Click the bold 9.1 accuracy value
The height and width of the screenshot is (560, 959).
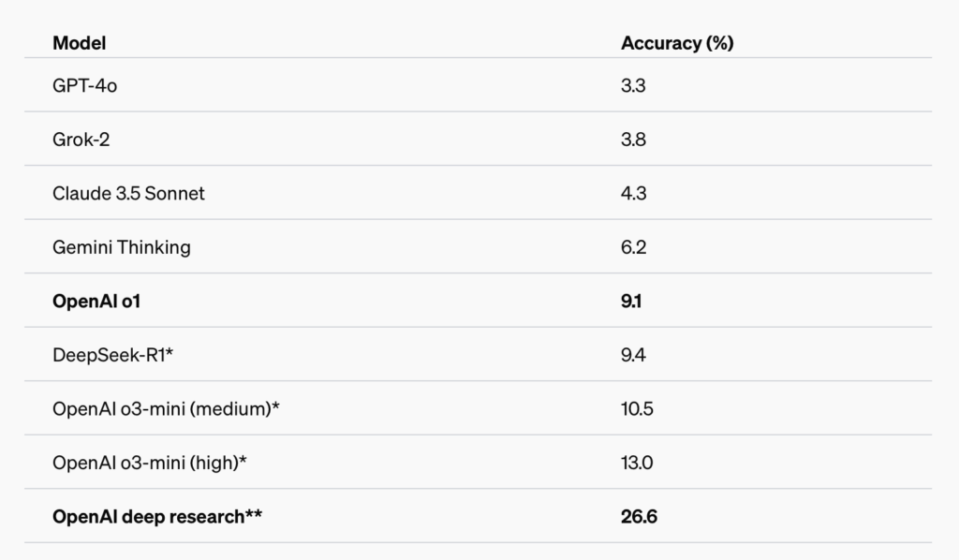631,302
